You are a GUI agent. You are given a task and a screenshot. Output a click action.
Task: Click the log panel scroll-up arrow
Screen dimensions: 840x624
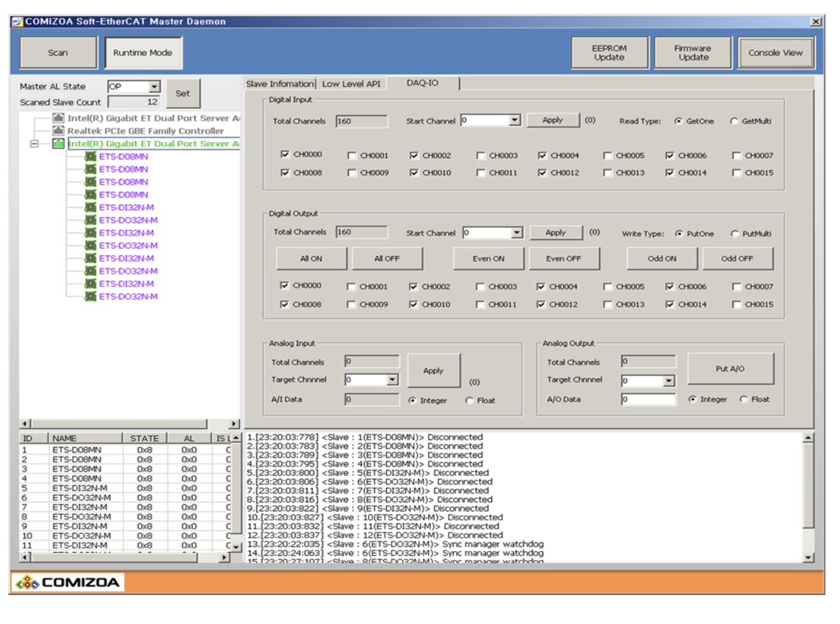point(808,437)
